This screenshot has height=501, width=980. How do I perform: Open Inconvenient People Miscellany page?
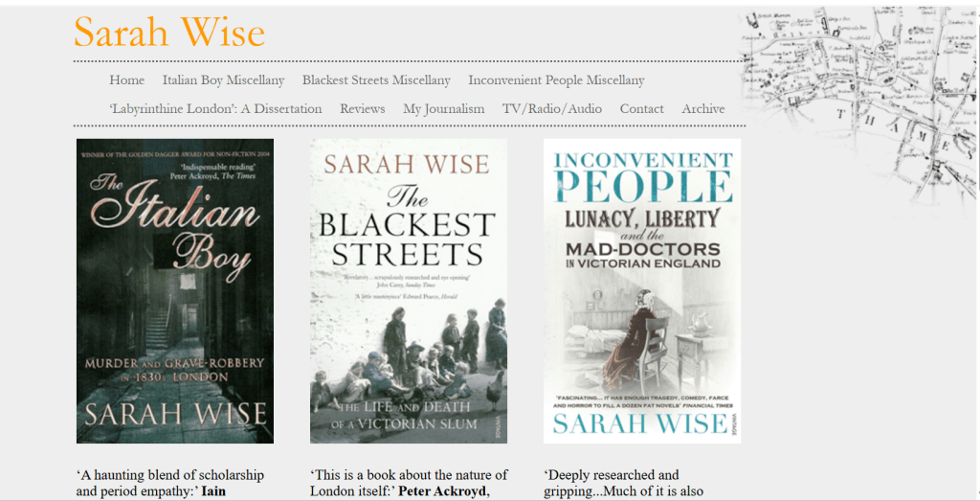556,80
